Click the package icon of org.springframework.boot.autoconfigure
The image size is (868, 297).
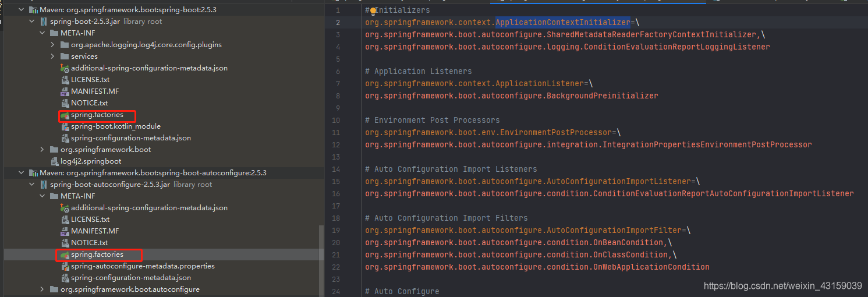[54, 289]
